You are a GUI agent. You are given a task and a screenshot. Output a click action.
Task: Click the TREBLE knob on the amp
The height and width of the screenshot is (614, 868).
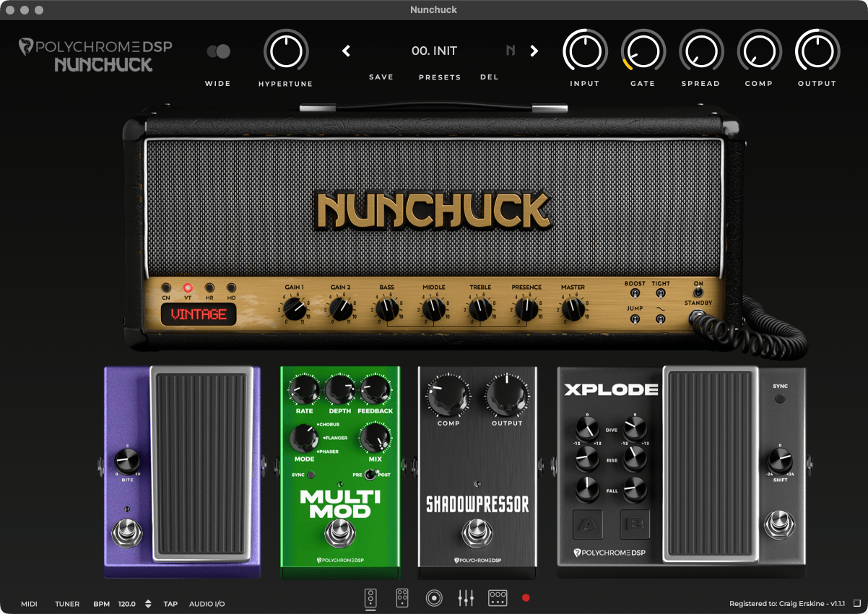(x=480, y=310)
